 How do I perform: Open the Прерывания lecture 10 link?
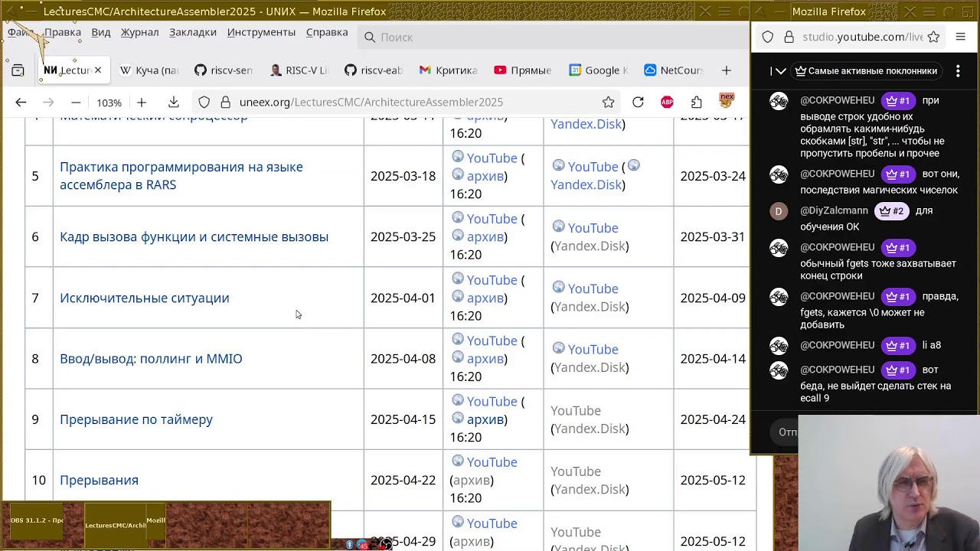pyautogui.click(x=99, y=480)
